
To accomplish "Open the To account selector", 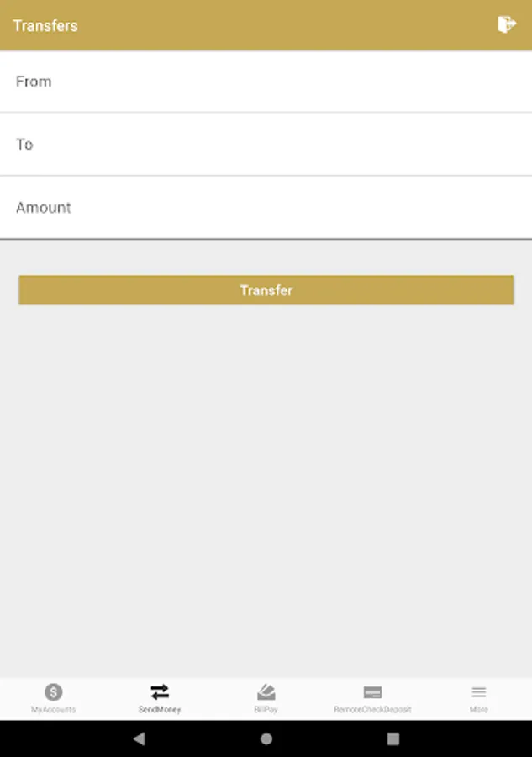I will [x=266, y=145].
